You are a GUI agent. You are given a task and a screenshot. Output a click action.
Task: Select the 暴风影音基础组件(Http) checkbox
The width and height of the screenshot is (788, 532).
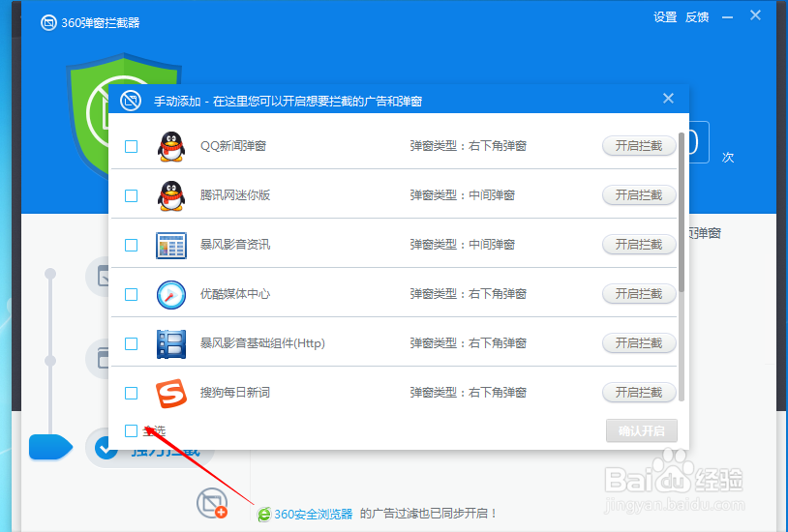click(x=131, y=343)
